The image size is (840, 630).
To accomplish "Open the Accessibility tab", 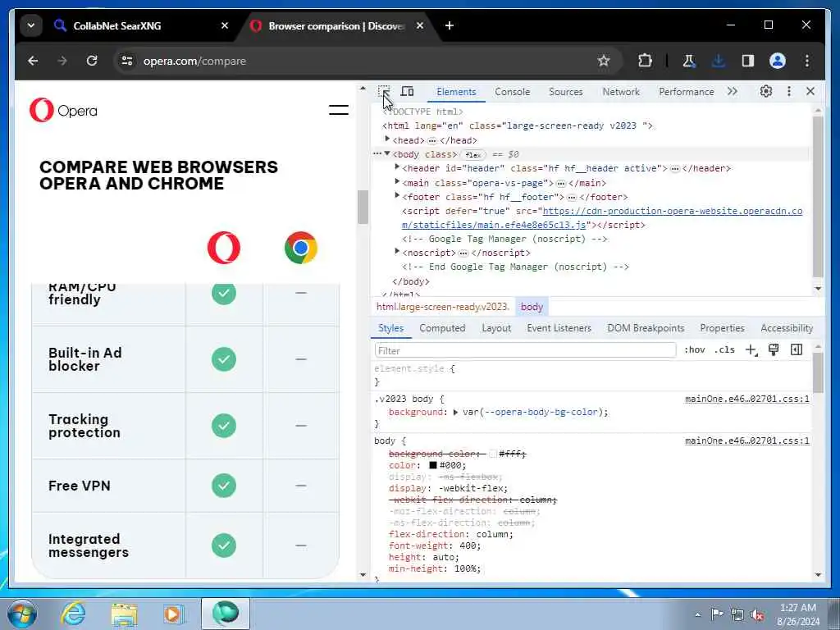I will [x=787, y=328].
